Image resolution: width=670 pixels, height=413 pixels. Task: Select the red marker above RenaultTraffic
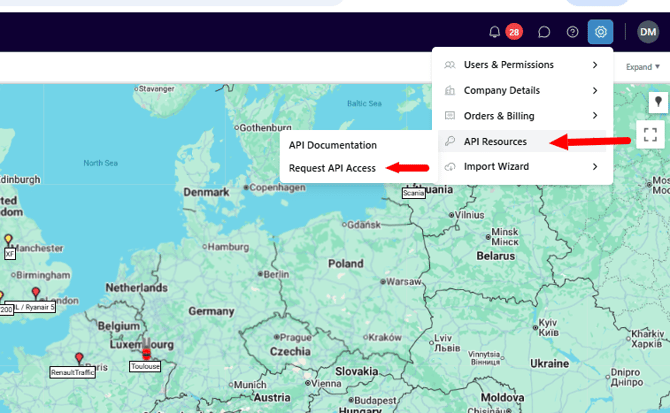79,358
